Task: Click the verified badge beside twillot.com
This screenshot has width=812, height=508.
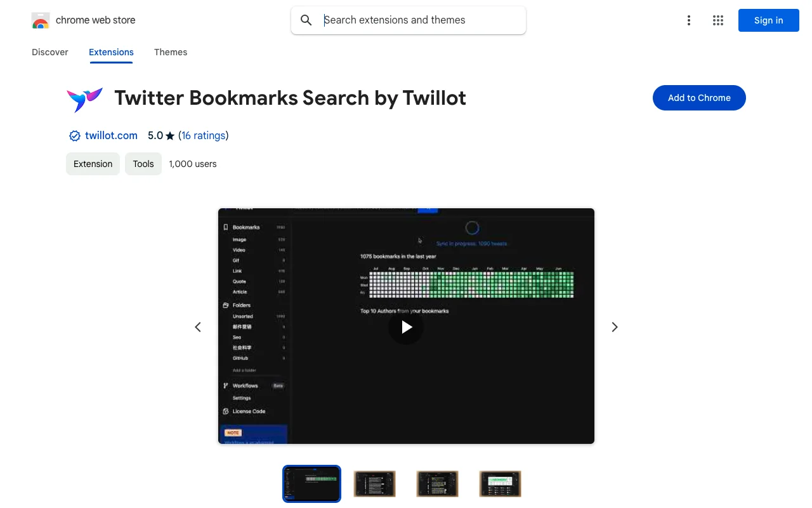Action: click(74, 136)
